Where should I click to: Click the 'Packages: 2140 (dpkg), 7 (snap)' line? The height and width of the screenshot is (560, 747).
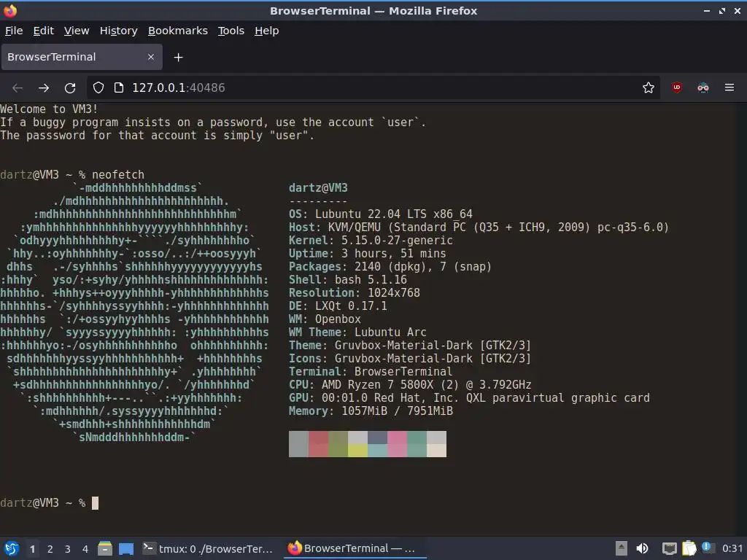click(x=390, y=267)
